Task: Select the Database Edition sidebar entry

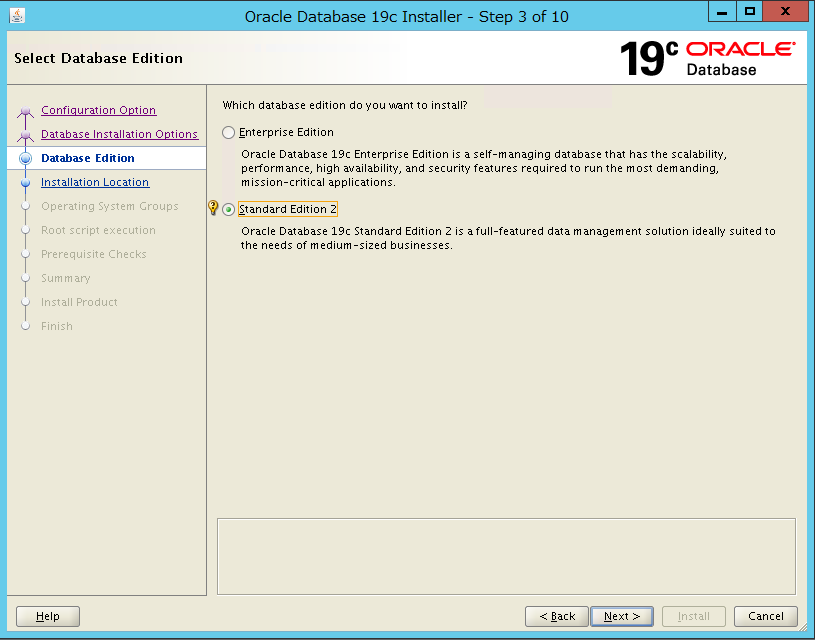Action: pos(88,158)
